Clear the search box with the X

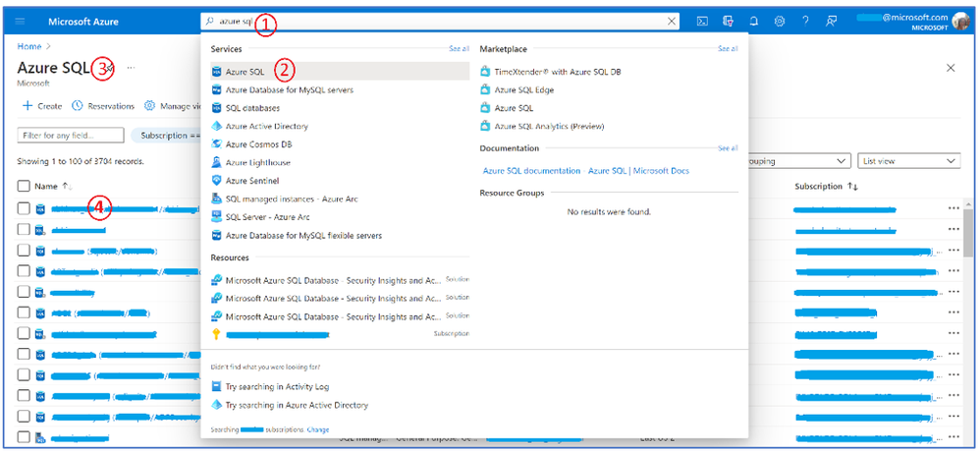(672, 22)
